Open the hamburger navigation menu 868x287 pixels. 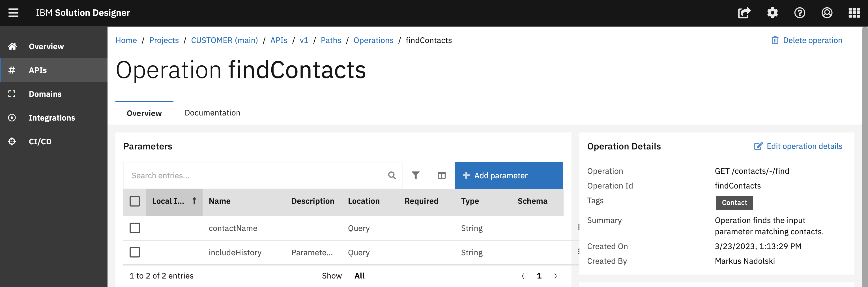(14, 13)
